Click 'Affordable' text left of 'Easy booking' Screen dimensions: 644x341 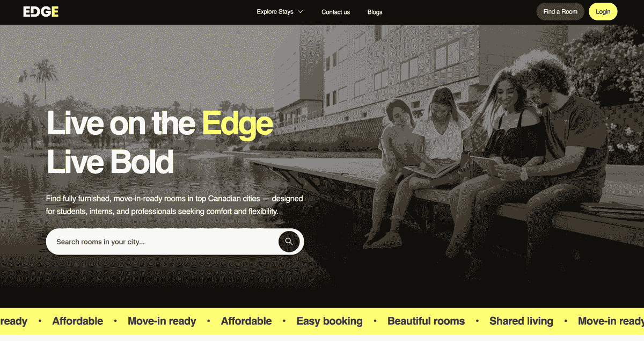246,321
